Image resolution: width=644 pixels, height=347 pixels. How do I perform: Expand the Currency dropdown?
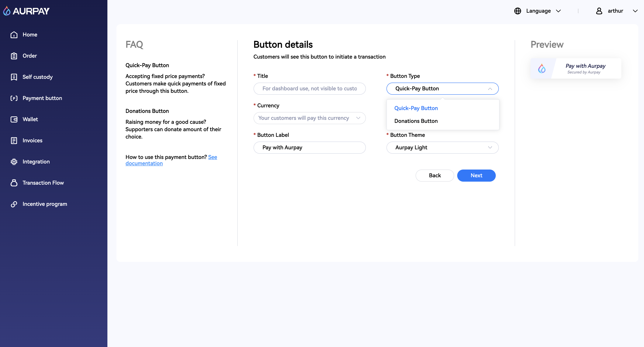309,118
